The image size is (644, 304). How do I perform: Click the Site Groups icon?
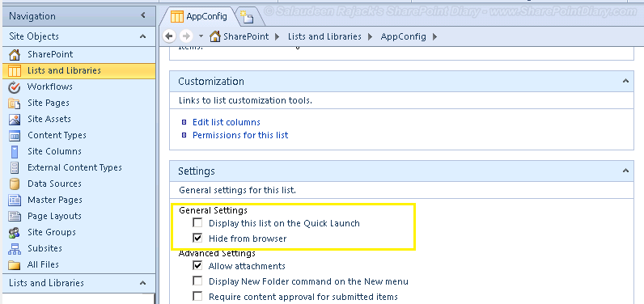pos(15,233)
